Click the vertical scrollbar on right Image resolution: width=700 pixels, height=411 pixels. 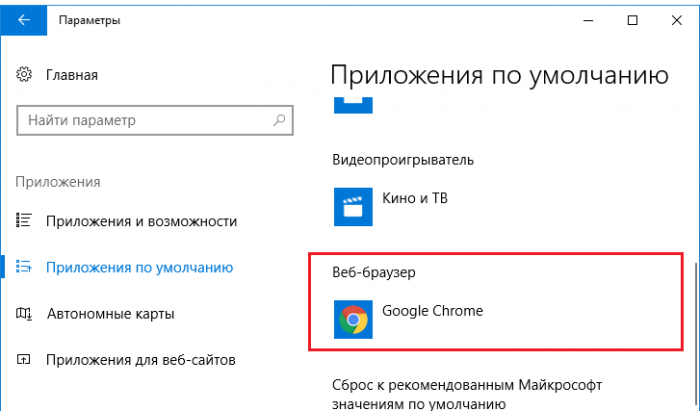click(696, 335)
